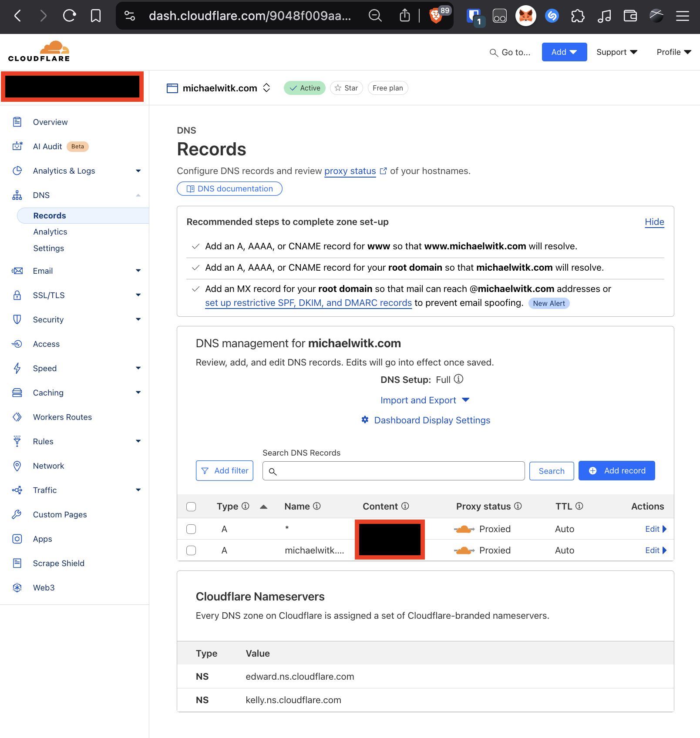Click the Scrape Shield sidebar icon
This screenshot has width=700, height=738.
(17, 564)
